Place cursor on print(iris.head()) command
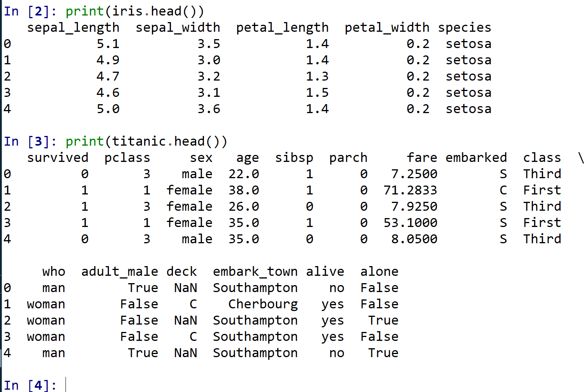This screenshot has height=392, width=588. [x=134, y=11]
